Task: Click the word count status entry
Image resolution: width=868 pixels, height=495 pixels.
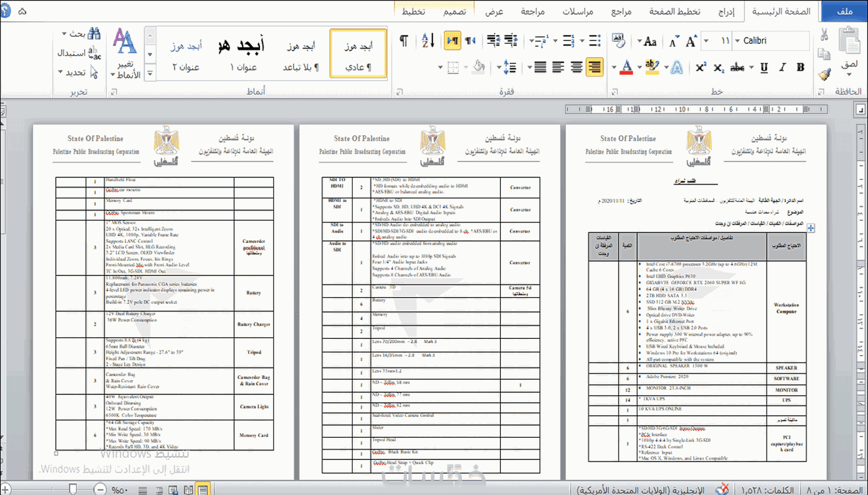Action: [x=767, y=490]
